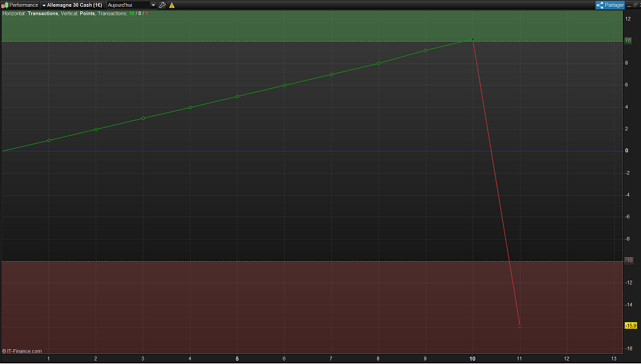
Task: Select the data point for transaction 5
Action: pos(238,96)
